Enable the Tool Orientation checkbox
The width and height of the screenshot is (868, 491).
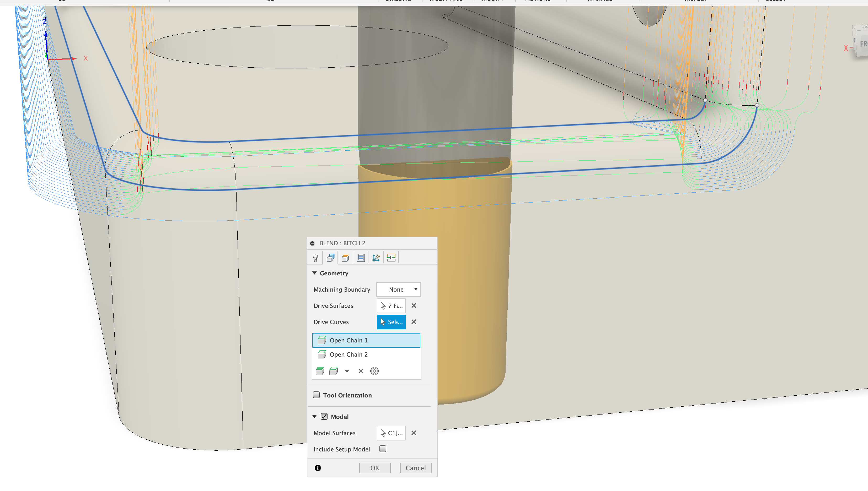316,395
